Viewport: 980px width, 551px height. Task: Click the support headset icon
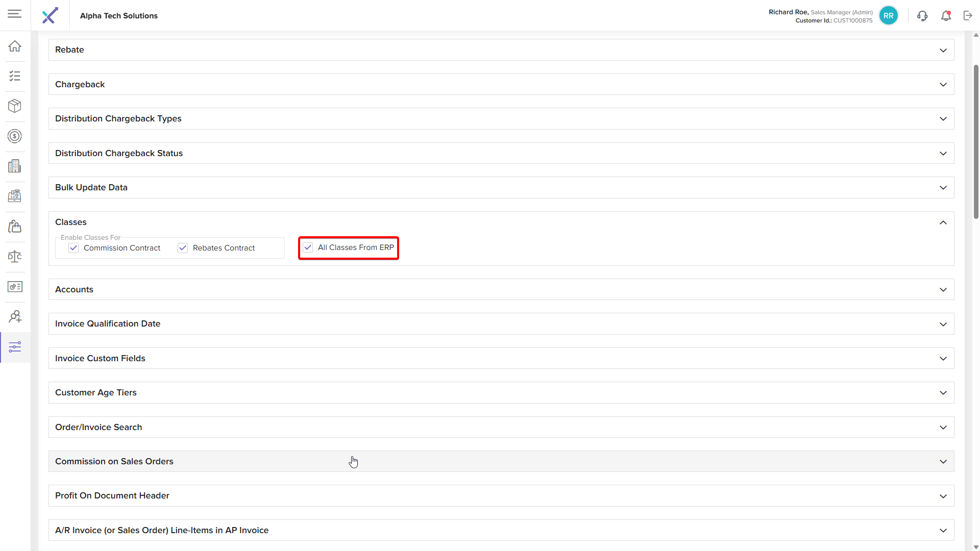click(x=922, y=16)
